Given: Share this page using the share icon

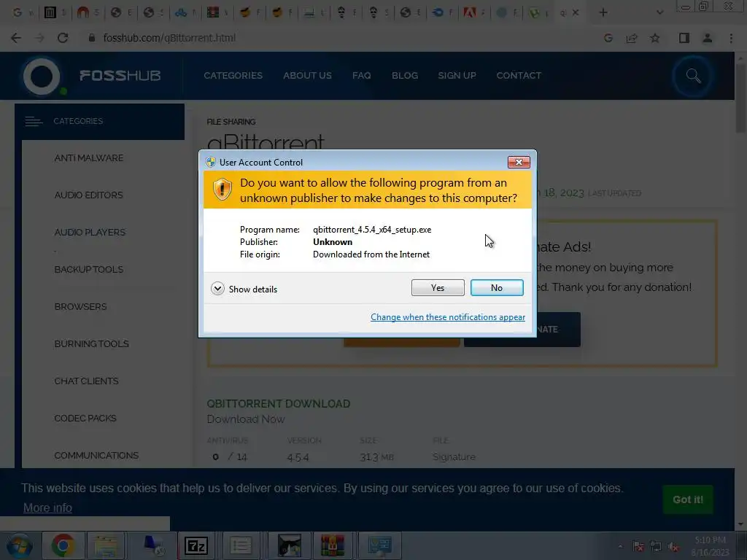Looking at the screenshot, I should pos(632,38).
